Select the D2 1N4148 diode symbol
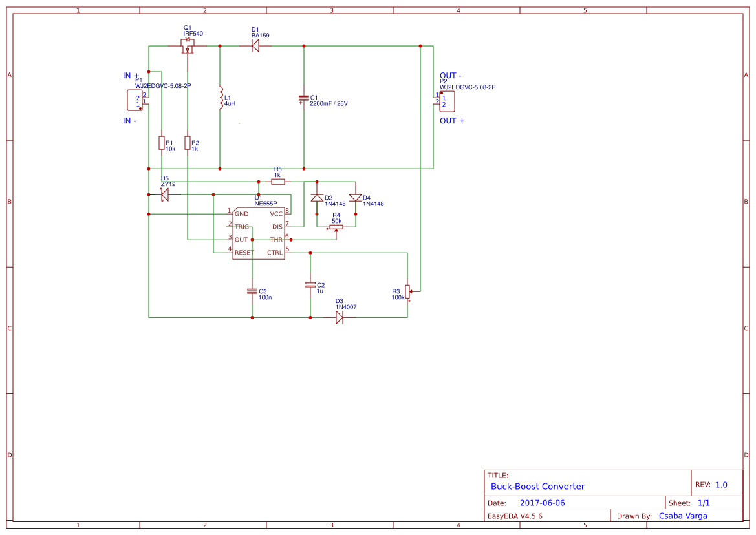 317,197
